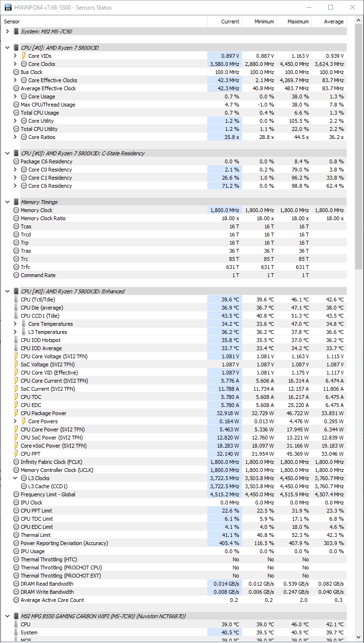
Task: Click the thermometer icon of CPU Die (average)
Action: [16, 308]
